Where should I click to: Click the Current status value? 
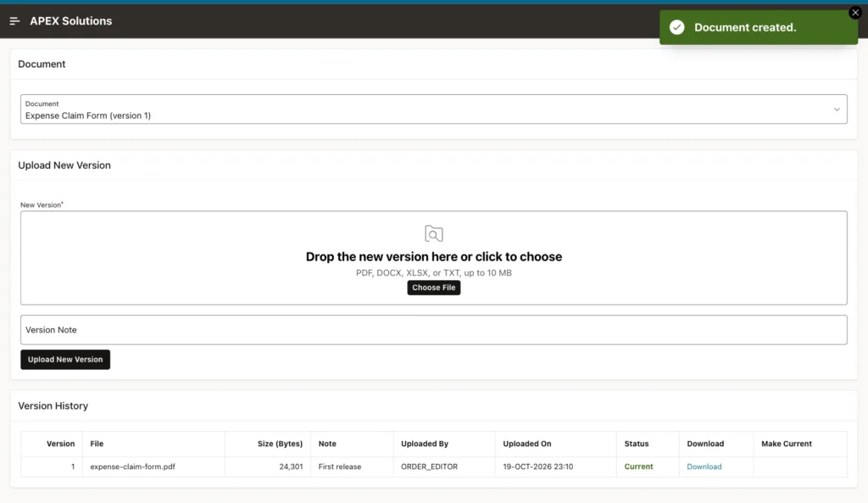[639, 467]
